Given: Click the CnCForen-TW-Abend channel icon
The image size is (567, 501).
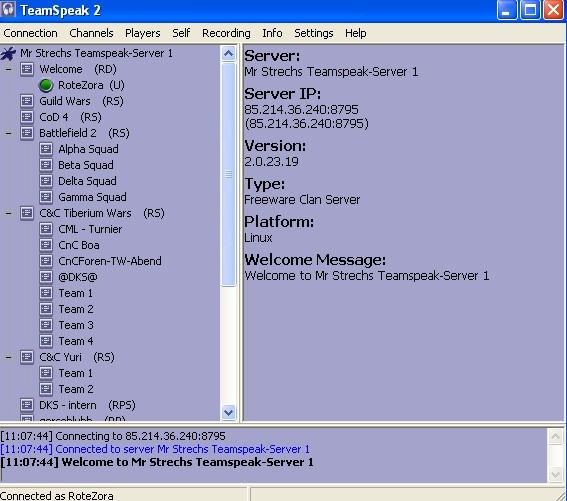Looking at the screenshot, I should pyautogui.click(x=46, y=261).
